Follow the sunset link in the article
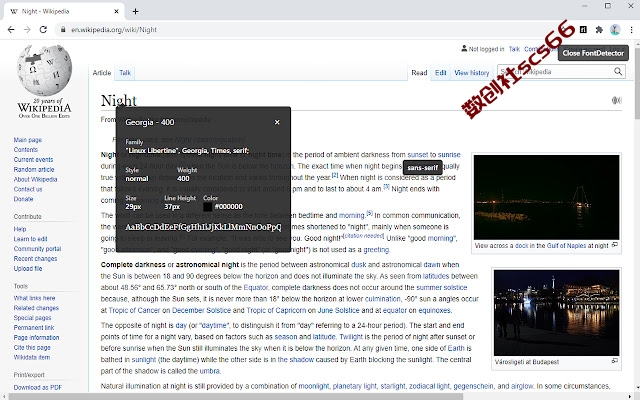 [418, 155]
